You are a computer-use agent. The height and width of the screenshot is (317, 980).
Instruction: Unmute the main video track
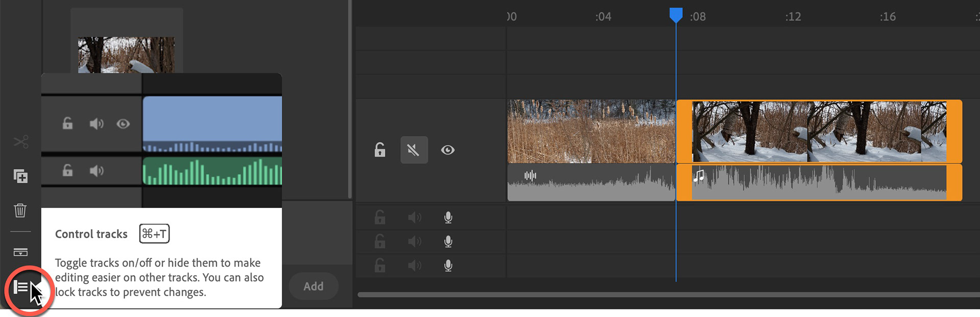coord(414,150)
